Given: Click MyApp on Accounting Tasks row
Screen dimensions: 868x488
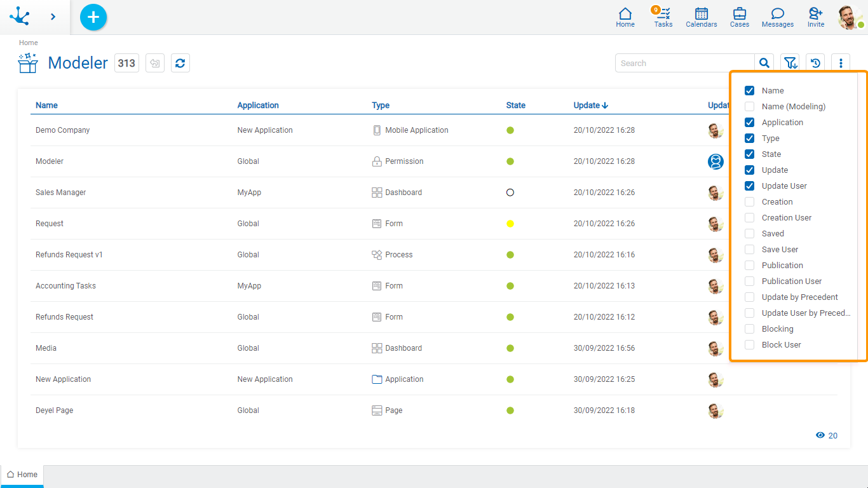Looking at the screenshot, I should [x=249, y=286].
